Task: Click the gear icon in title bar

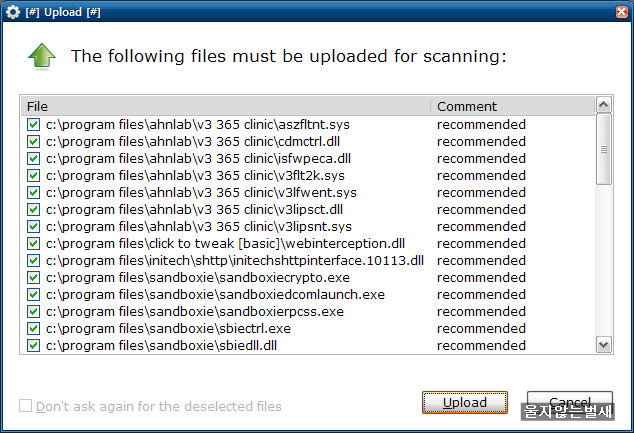Action: click(x=13, y=12)
